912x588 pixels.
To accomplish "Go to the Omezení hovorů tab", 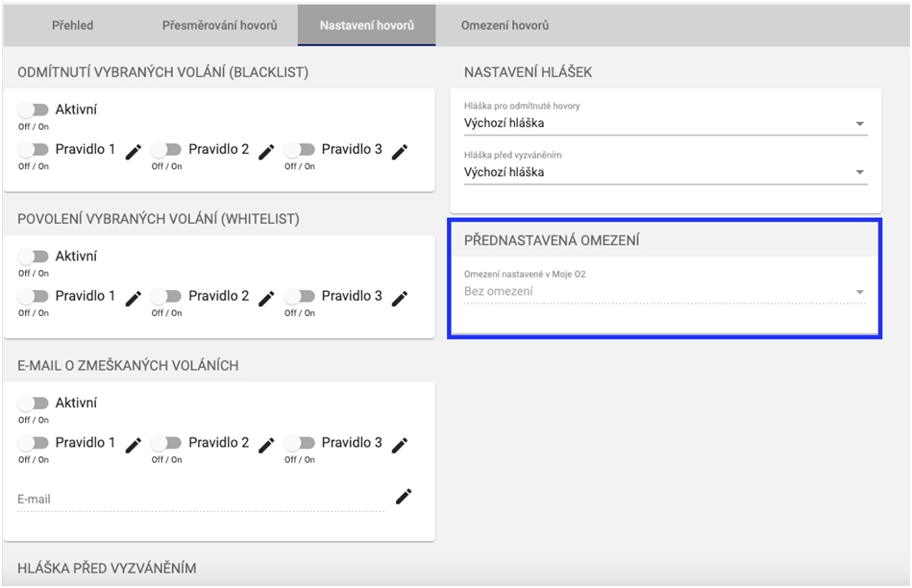I will [x=505, y=25].
